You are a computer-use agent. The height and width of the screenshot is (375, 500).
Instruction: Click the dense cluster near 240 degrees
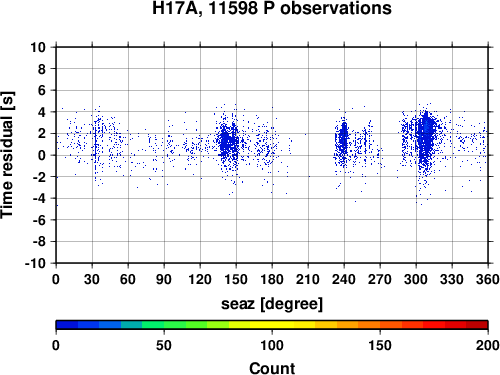(344, 138)
